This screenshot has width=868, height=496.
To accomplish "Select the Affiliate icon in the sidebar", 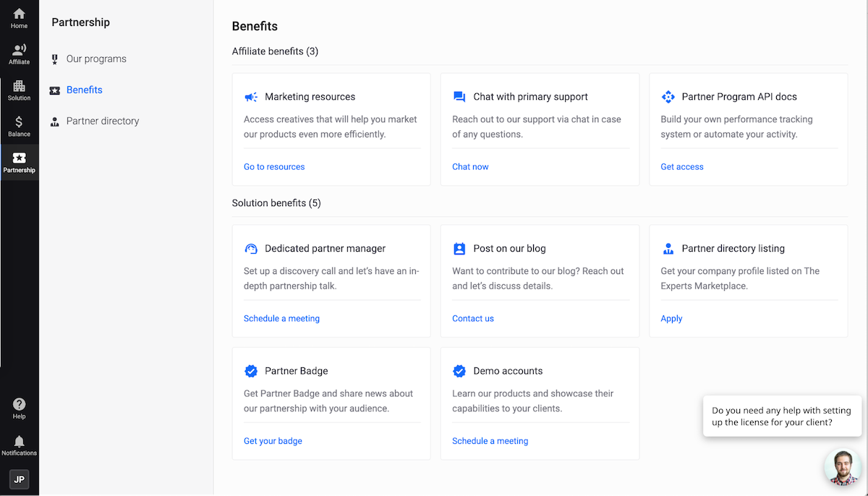I will click(x=19, y=51).
